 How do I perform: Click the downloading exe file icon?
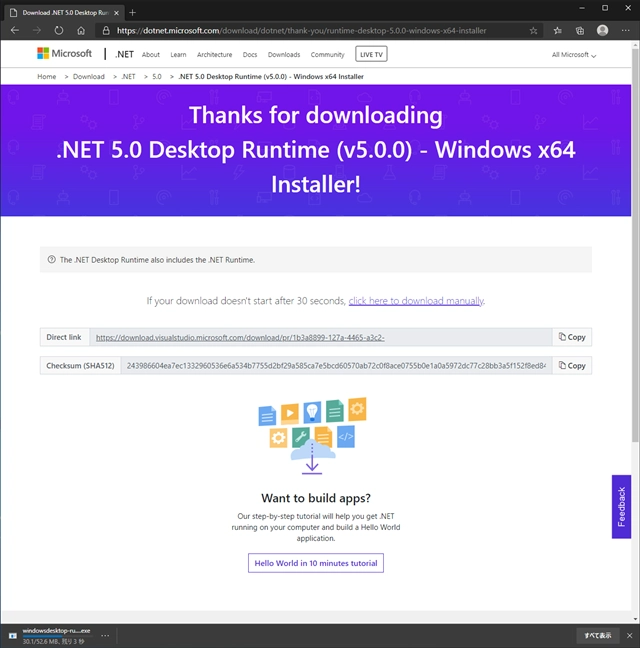pos(13,636)
